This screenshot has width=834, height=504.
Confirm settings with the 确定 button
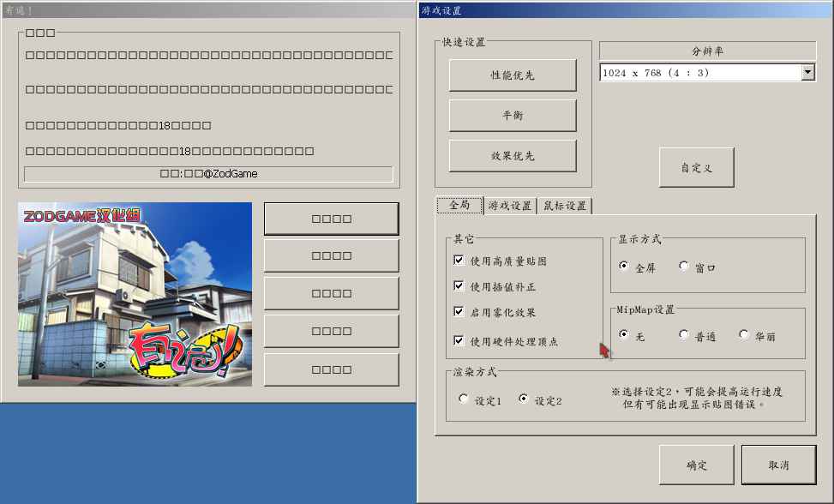[696, 465]
